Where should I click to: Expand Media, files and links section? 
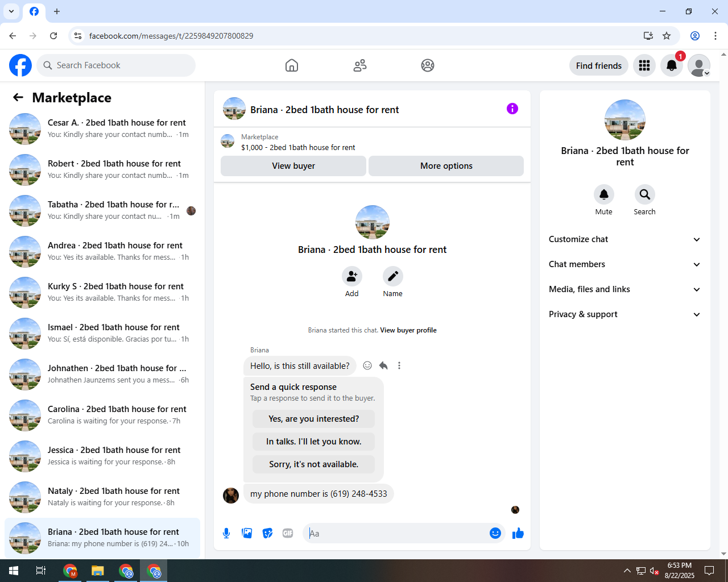point(624,289)
